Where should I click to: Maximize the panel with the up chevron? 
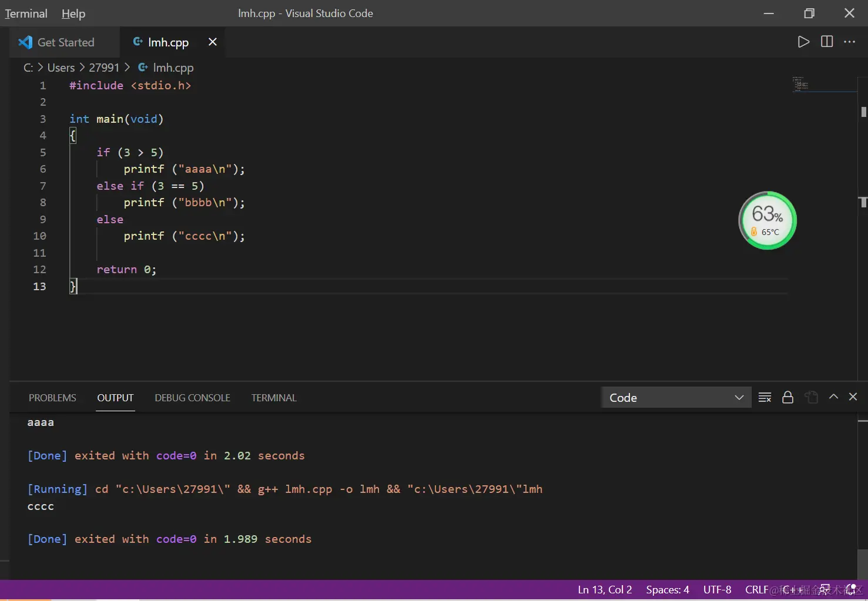pos(833,397)
